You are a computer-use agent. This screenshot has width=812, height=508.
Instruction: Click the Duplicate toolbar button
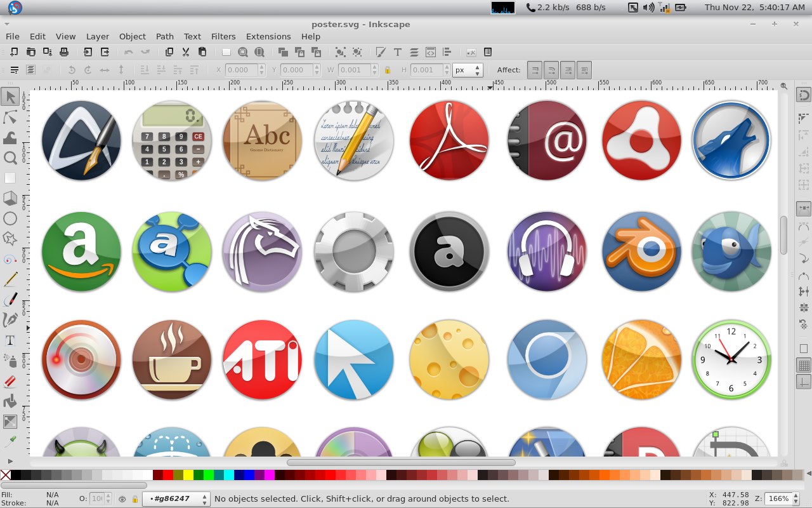(x=283, y=52)
